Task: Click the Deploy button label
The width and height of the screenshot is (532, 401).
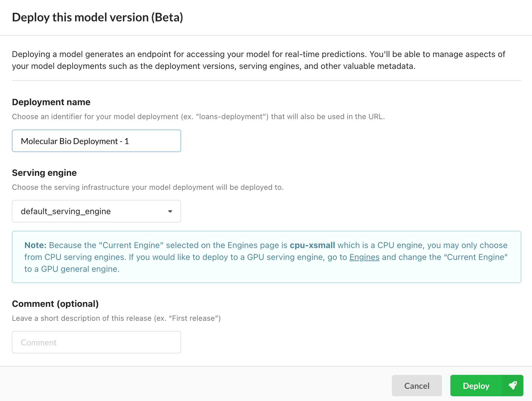Action: tap(476, 386)
